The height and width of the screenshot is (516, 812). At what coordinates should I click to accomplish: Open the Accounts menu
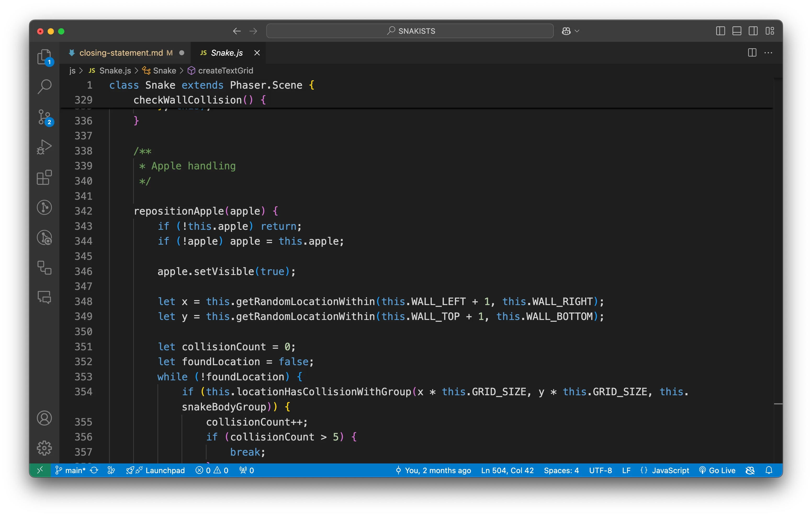44,418
